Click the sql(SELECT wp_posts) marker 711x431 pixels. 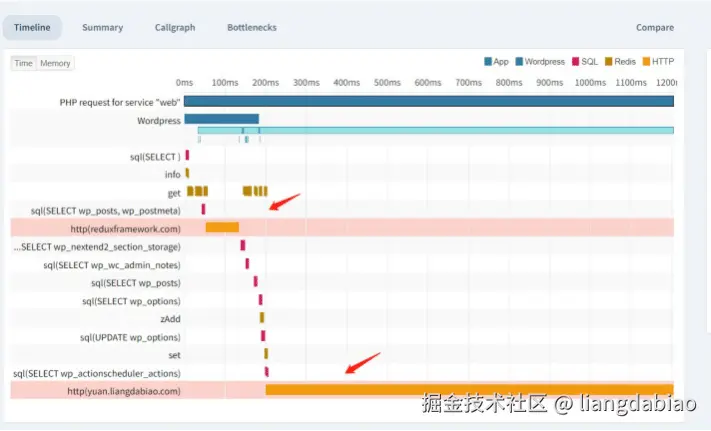tap(255, 281)
